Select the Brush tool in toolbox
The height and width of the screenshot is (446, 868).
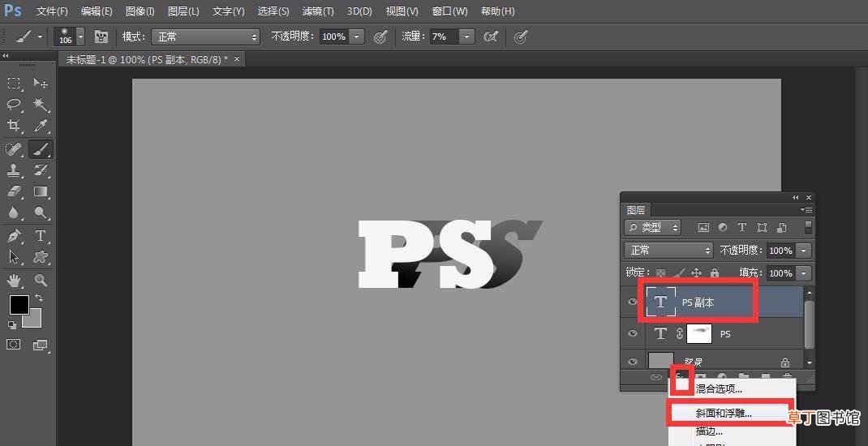click(x=41, y=149)
